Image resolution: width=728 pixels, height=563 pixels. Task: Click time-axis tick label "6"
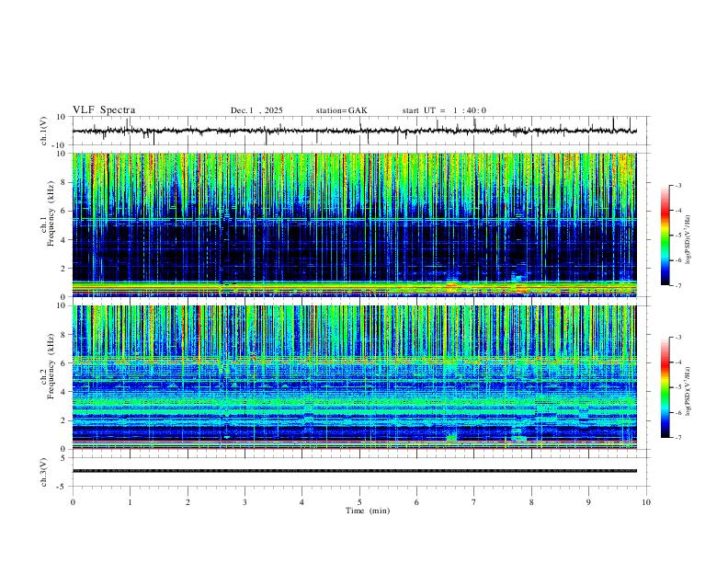coord(416,502)
